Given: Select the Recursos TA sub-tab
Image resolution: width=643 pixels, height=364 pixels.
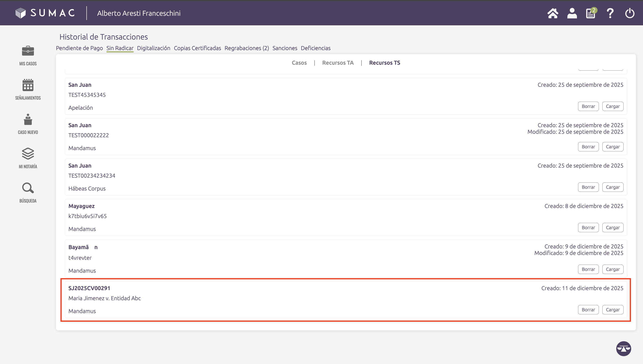Looking at the screenshot, I should click(338, 63).
